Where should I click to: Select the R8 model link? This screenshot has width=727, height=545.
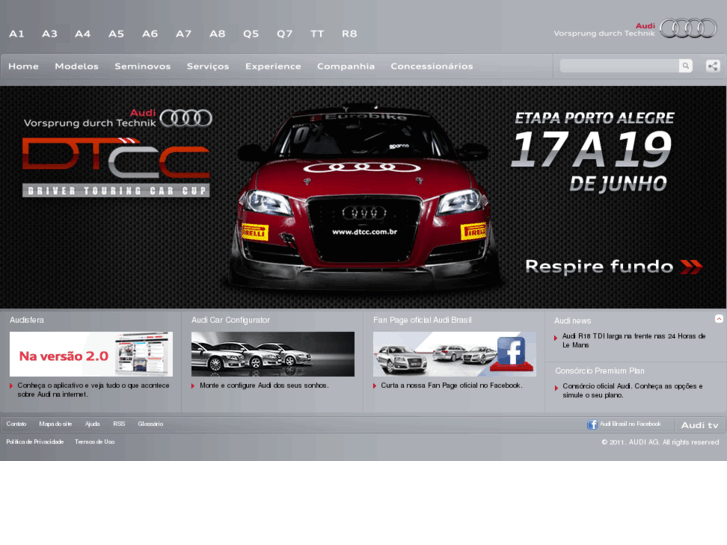pos(350,34)
